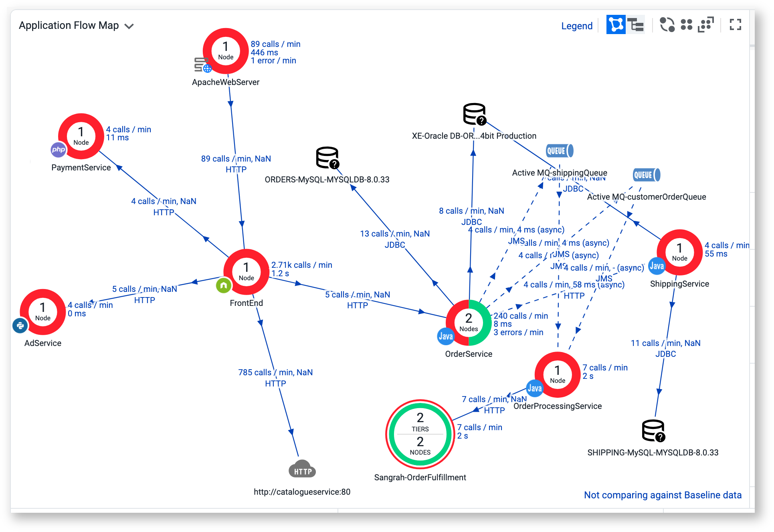Screen dimensions: 774x532
Task: Click the Java badge on OrderService
Action: (446, 336)
